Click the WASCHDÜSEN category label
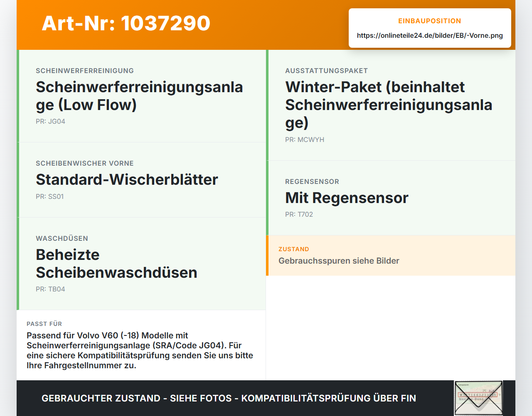 [62, 238]
